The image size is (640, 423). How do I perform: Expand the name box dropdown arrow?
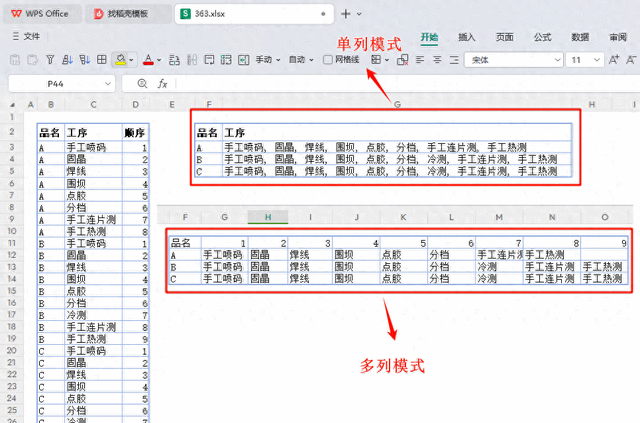pyautogui.click(x=108, y=84)
